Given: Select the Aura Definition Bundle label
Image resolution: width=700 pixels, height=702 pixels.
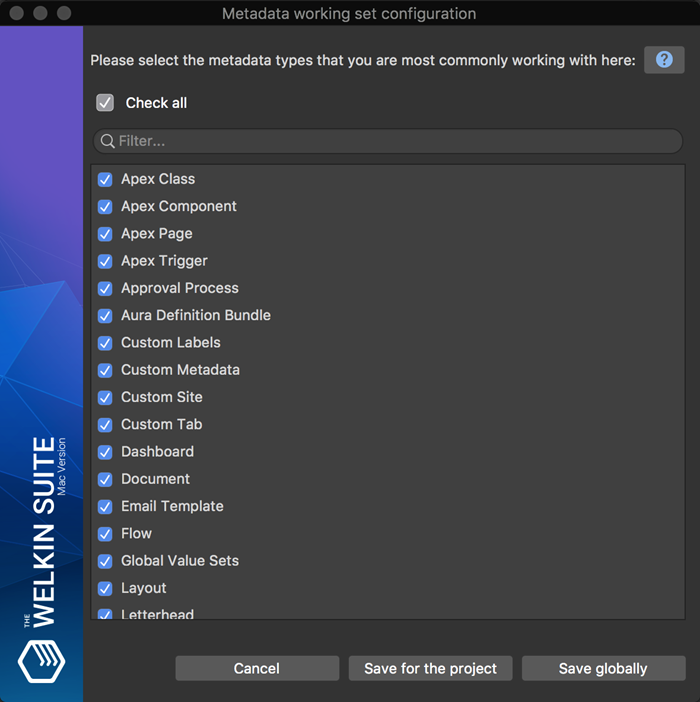Looking at the screenshot, I should pos(196,315).
